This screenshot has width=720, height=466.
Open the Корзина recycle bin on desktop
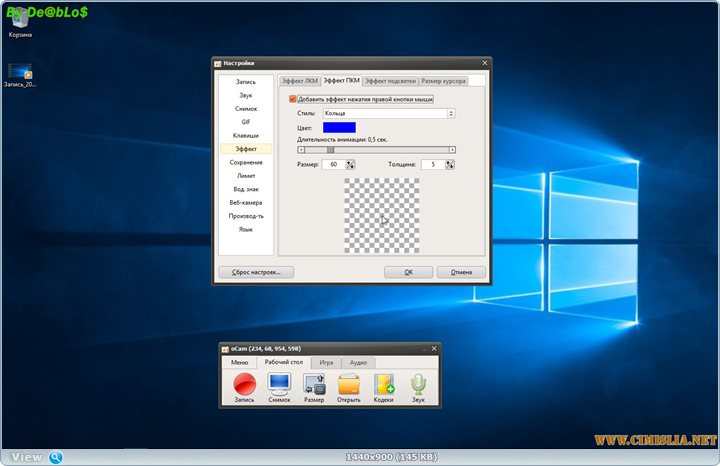pos(19,20)
